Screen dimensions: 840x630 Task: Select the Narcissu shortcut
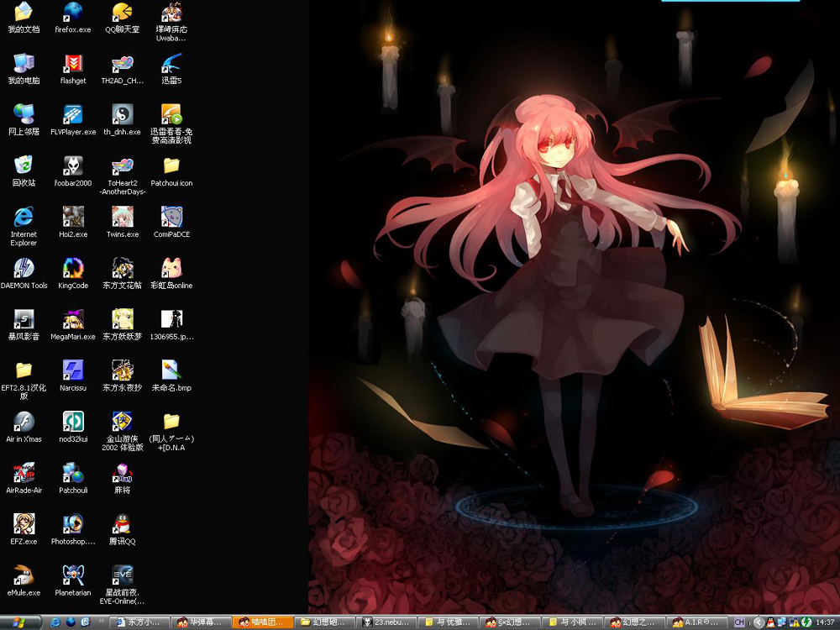click(x=73, y=376)
